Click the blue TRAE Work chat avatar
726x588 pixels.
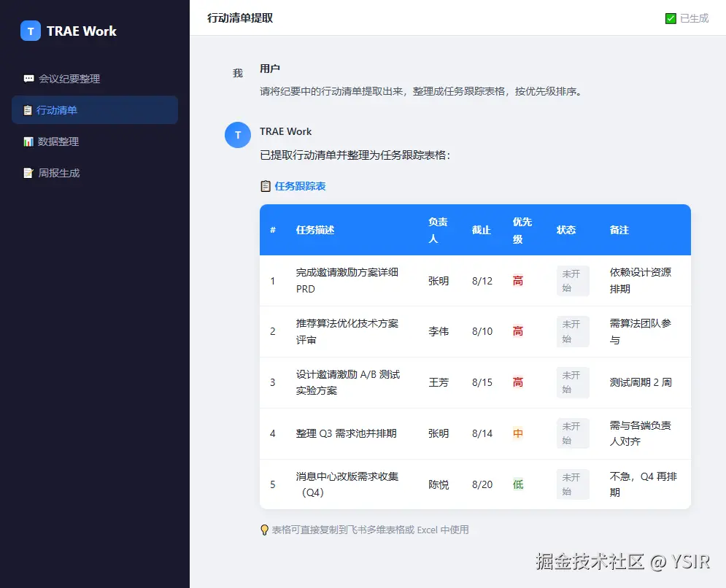pyautogui.click(x=238, y=135)
